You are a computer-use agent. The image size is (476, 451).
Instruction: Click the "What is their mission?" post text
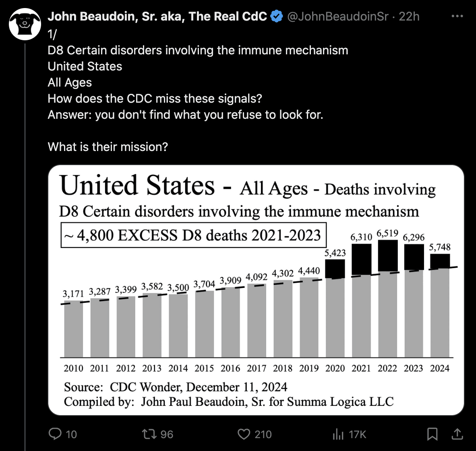pos(108,147)
